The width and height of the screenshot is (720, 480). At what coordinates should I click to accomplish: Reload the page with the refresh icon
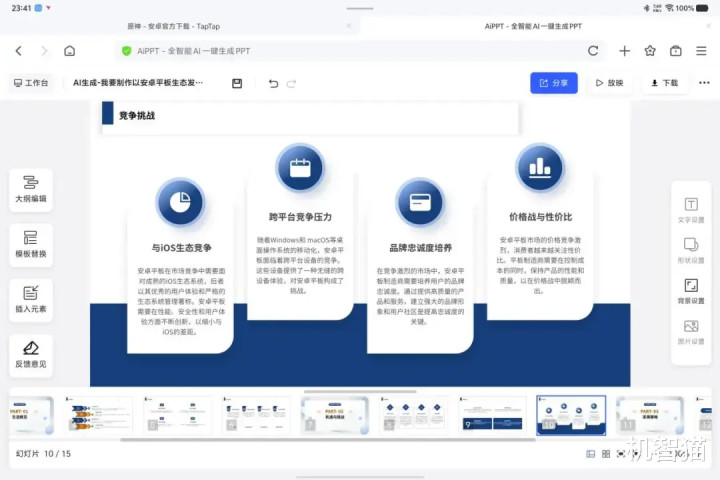pyautogui.click(x=593, y=51)
